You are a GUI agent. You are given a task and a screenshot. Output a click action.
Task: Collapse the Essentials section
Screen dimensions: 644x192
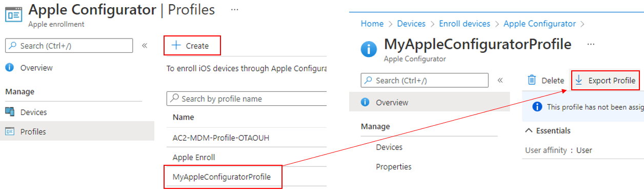(529, 130)
